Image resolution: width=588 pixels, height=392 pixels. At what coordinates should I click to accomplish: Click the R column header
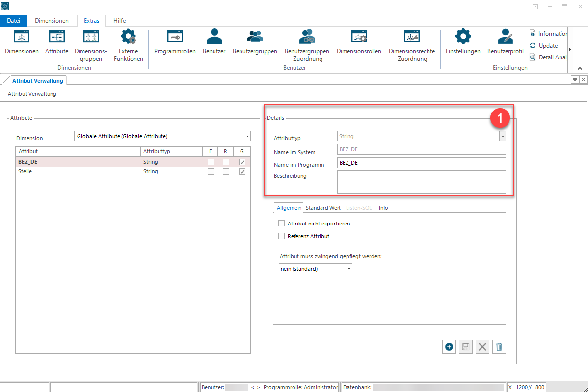click(225, 151)
